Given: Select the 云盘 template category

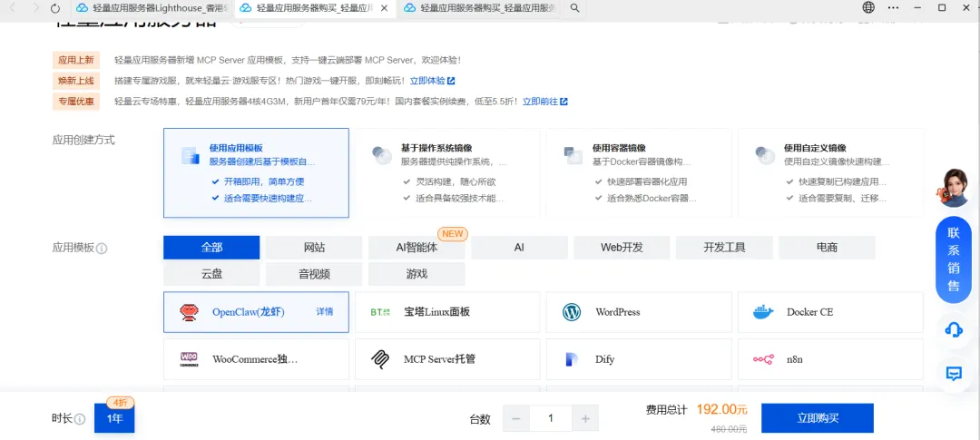Looking at the screenshot, I should [211, 274].
